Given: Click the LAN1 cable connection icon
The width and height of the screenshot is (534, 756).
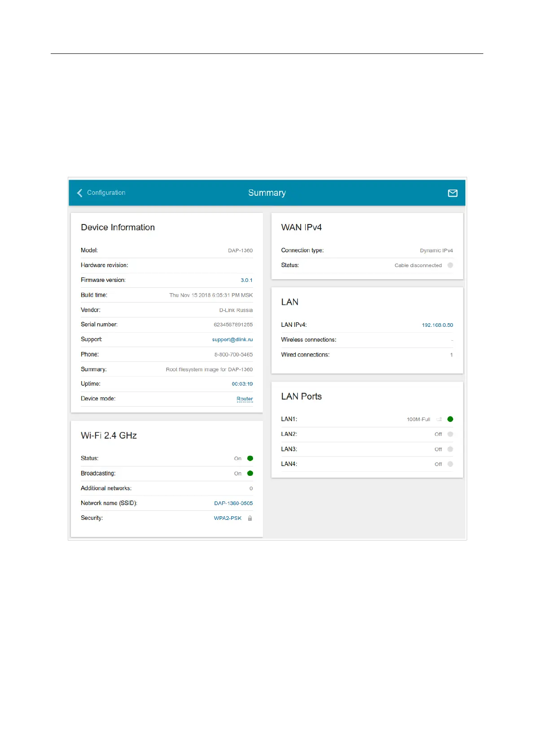Looking at the screenshot, I should [x=439, y=419].
